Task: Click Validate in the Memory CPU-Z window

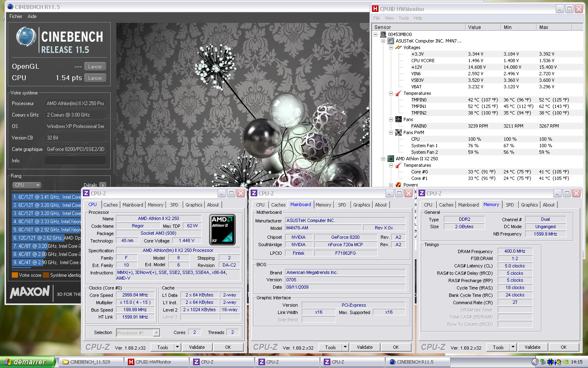Action: tap(532, 347)
